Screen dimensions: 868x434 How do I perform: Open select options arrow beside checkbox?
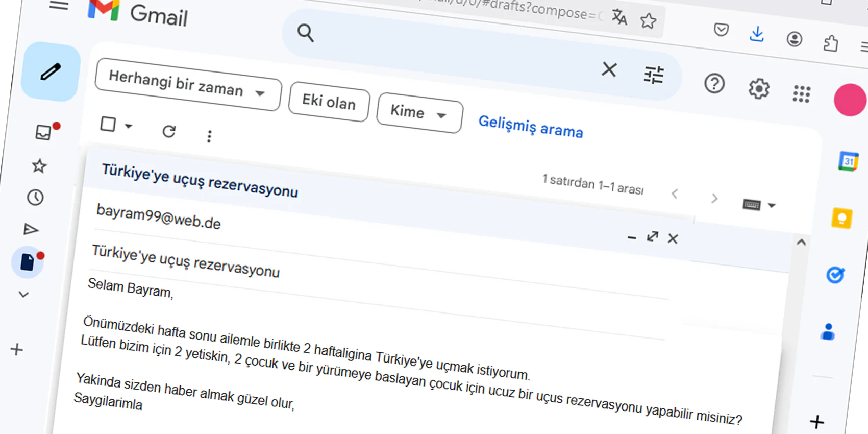point(129,126)
